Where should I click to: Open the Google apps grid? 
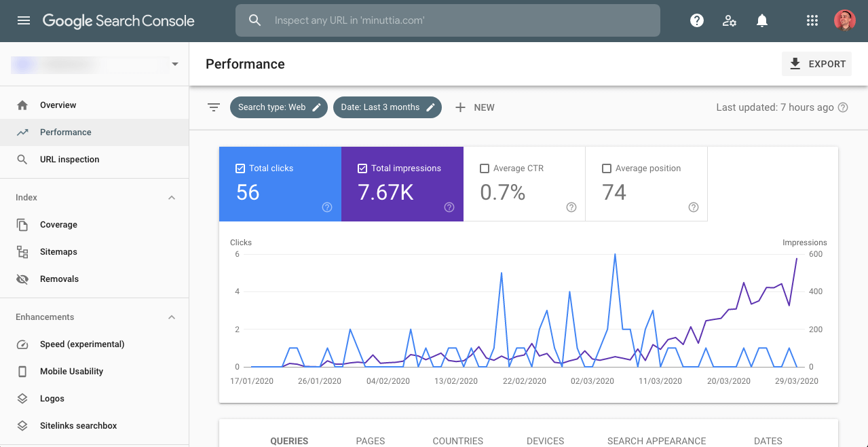(x=812, y=20)
